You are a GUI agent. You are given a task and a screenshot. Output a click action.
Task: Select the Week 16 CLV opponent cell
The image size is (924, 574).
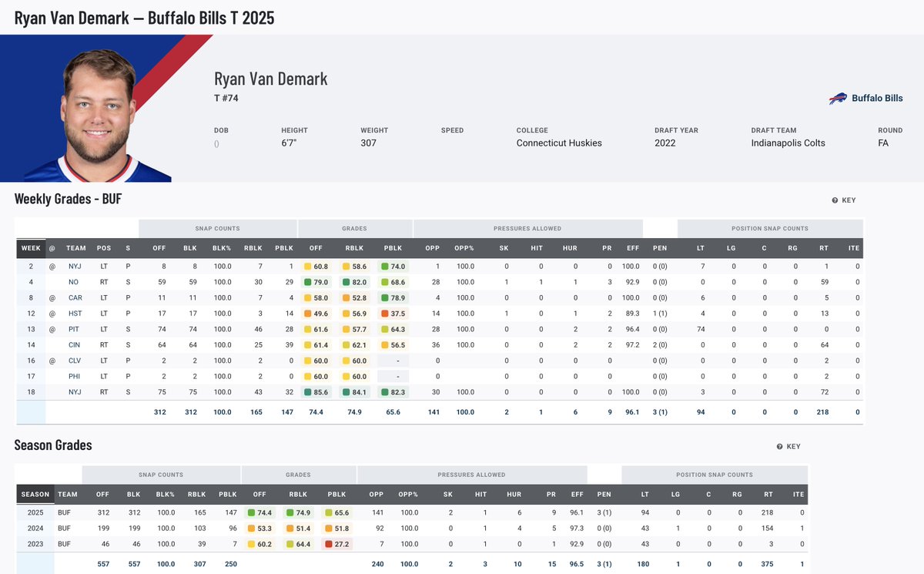pos(75,361)
